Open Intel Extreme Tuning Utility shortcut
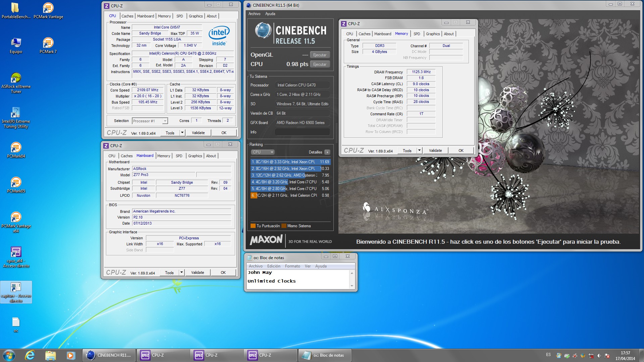644x362 pixels. click(x=16, y=118)
